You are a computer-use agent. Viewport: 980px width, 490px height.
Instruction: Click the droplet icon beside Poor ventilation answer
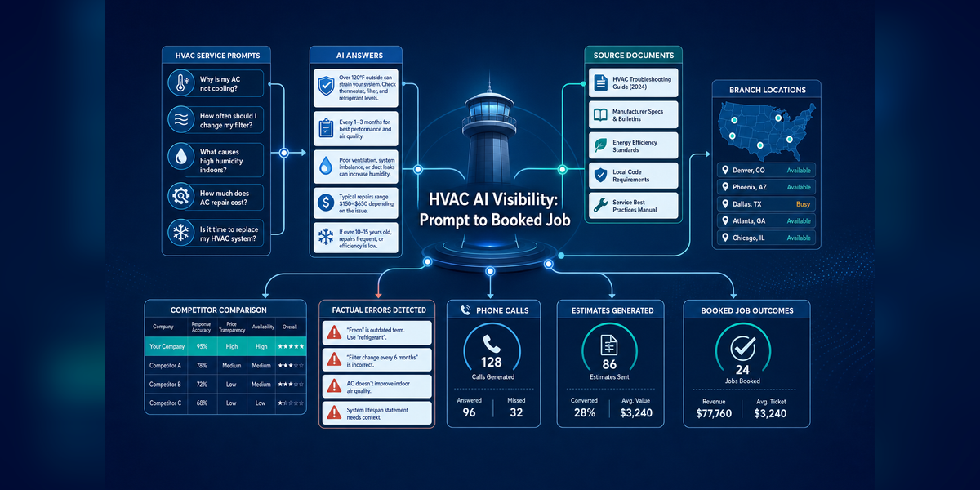[x=326, y=165]
